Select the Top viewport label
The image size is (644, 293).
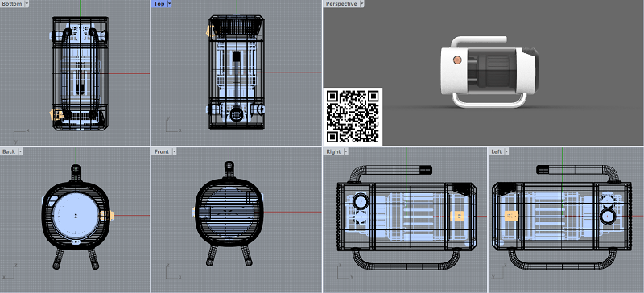pos(159,4)
